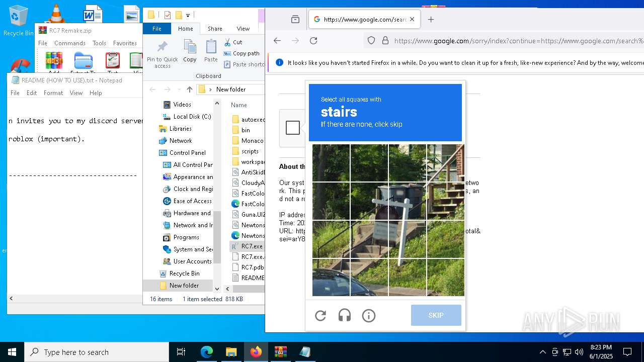Image resolution: width=644 pixels, height=362 pixels.
Task: Select Libraries in the Explorer tree
Action: coord(180,129)
